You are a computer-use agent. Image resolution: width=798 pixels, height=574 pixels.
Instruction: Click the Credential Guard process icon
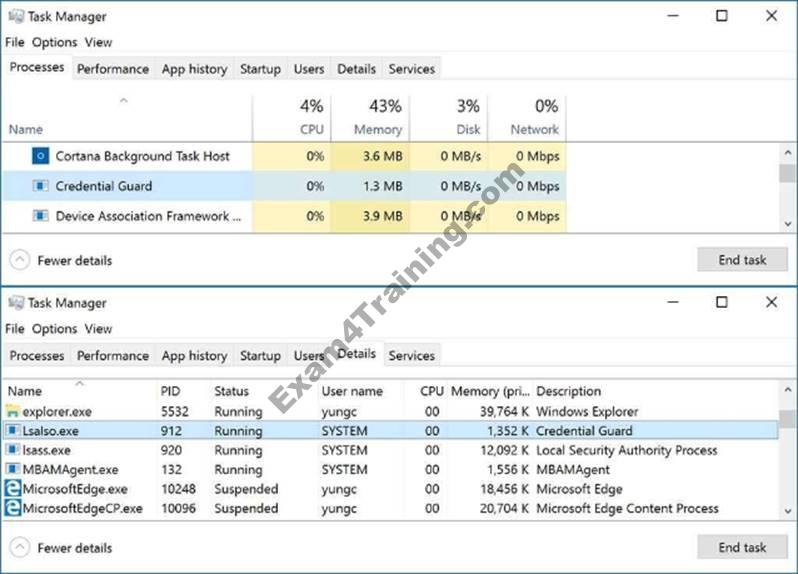pos(40,186)
